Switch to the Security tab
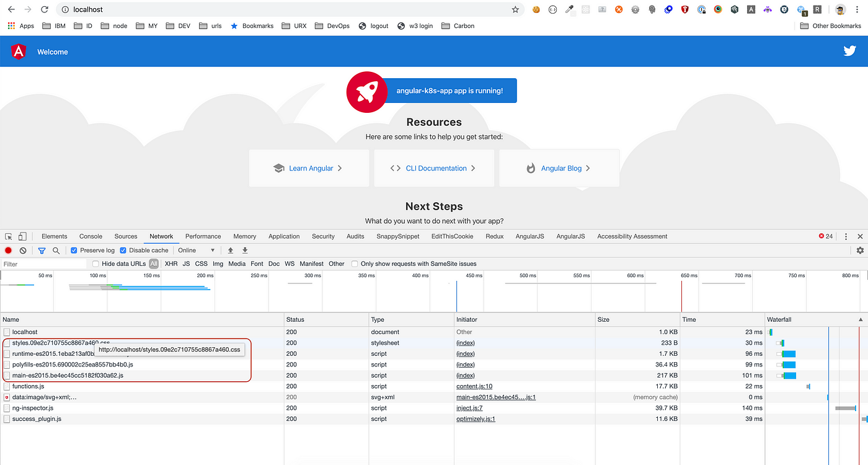 pos(323,236)
